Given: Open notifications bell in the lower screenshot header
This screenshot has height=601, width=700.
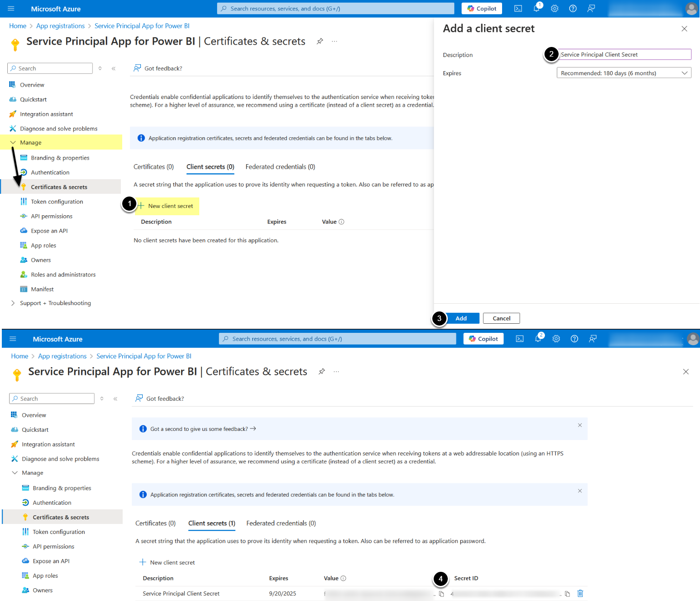Looking at the screenshot, I should (538, 339).
